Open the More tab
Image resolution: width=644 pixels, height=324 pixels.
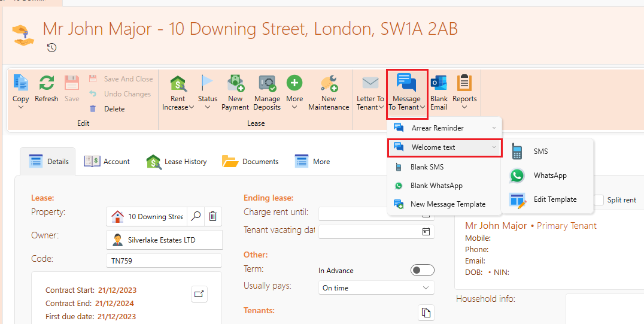pyautogui.click(x=312, y=162)
